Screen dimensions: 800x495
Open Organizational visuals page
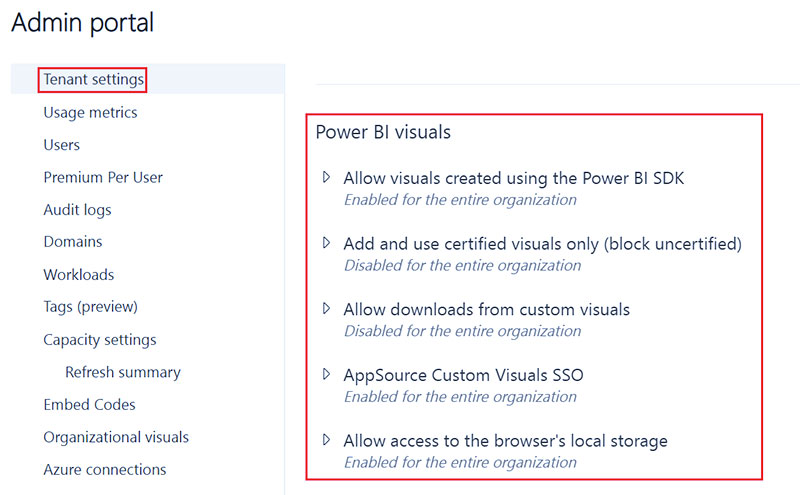coord(116,437)
